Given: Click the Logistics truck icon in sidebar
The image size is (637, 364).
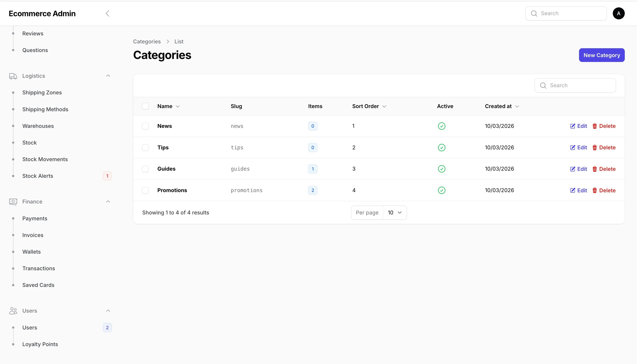Looking at the screenshot, I should pos(13,76).
